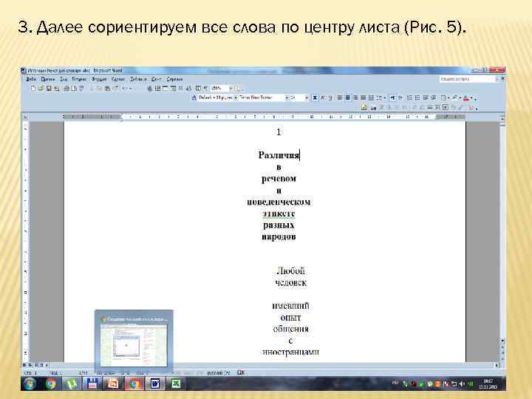Open the Правка menu
Screen dimensions: 532x399
(x=48, y=79)
